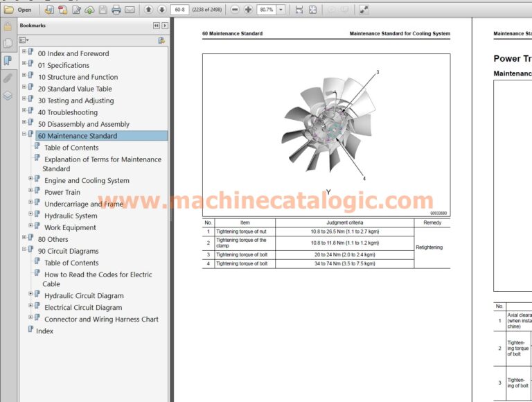This screenshot has height=402, width=532.
Task: Expand Connector and Wiring Harness Chart node
Action: pyautogui.click(x=30, y=317)
